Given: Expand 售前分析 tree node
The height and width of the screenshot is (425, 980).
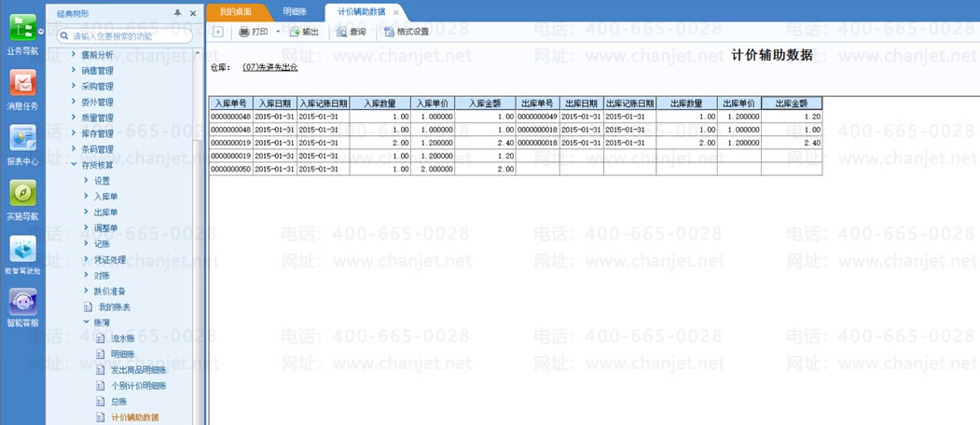Looking at the screenshot, I should tap(74, 55).
